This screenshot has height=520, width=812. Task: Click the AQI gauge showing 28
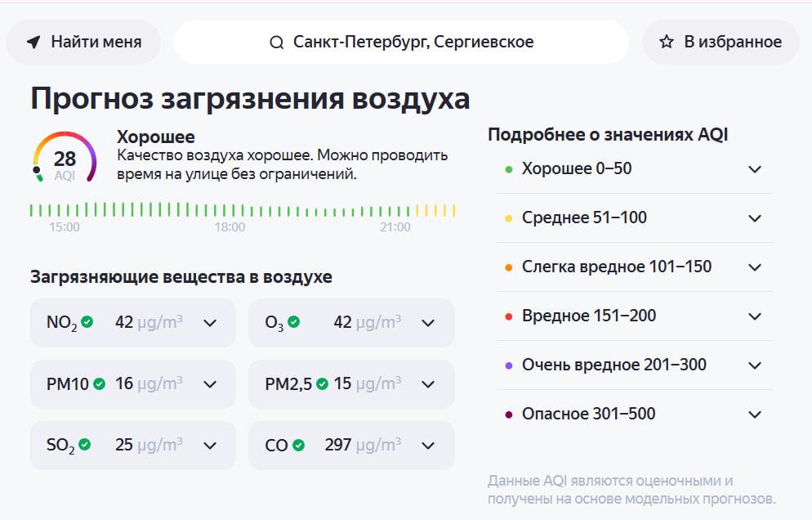tap(65, 158)
